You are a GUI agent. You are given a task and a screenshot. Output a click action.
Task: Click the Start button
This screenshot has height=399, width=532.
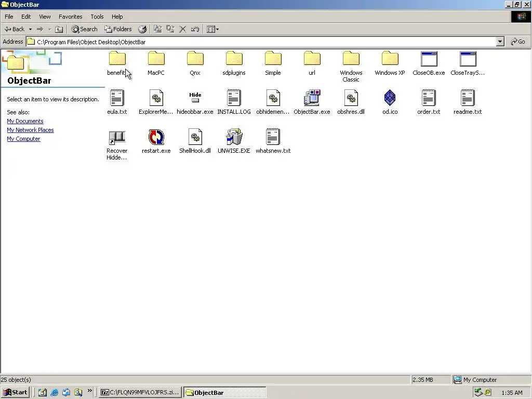click(15, 393)
